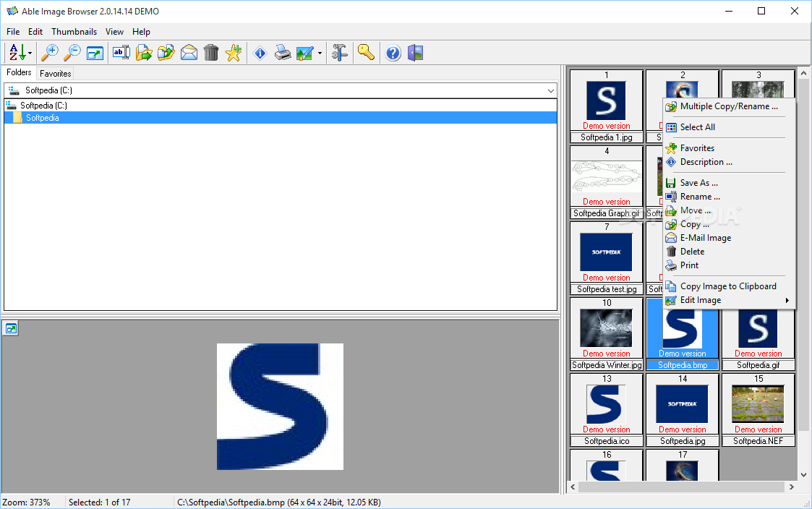Open the Edit menu
Viewport: 812px width, 509px height.
click(35, 32)
